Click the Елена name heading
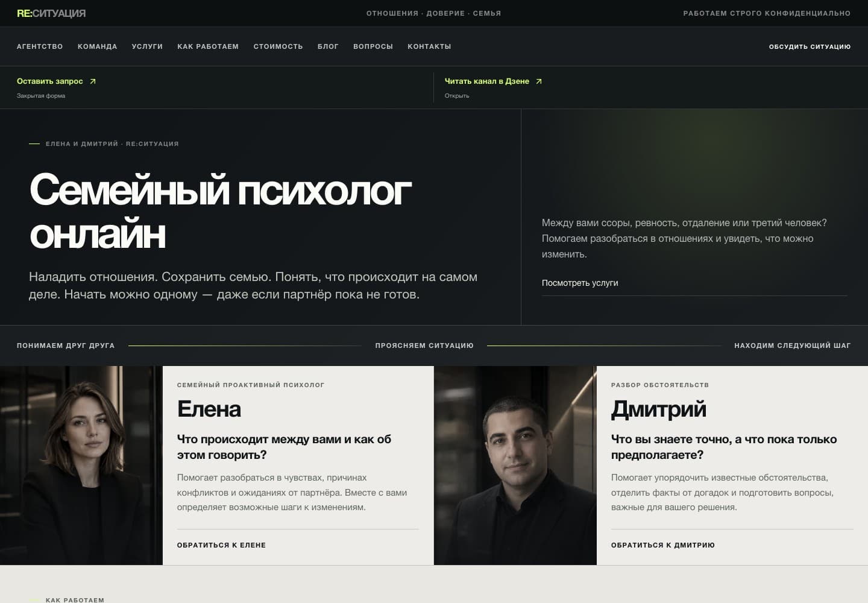Image resolution: width=868 pixels, height=603 pixels. [x=209, y=409]
